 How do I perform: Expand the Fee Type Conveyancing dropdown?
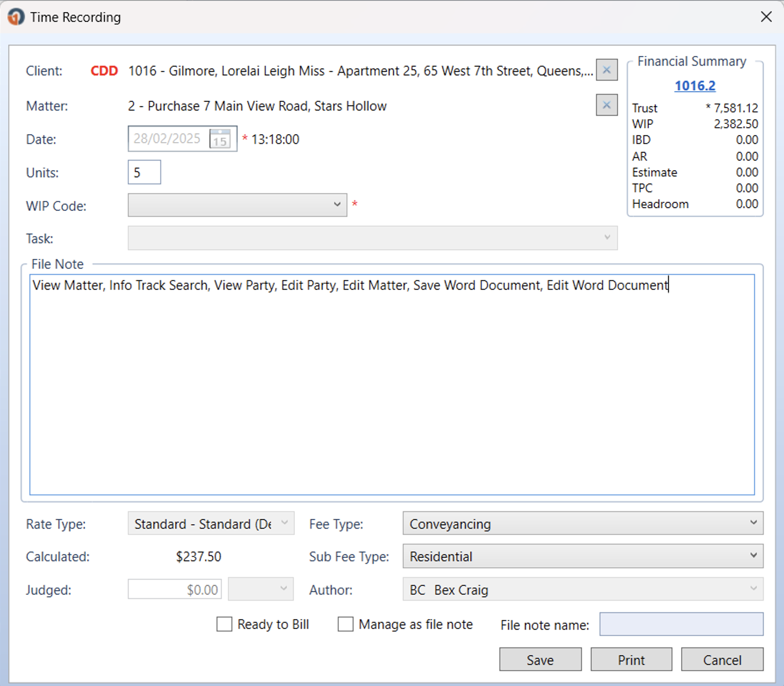583,523
